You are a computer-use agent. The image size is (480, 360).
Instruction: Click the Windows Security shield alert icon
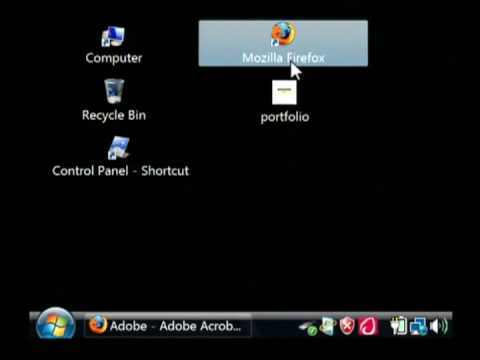pyautogui.click(x=347, y=325)
